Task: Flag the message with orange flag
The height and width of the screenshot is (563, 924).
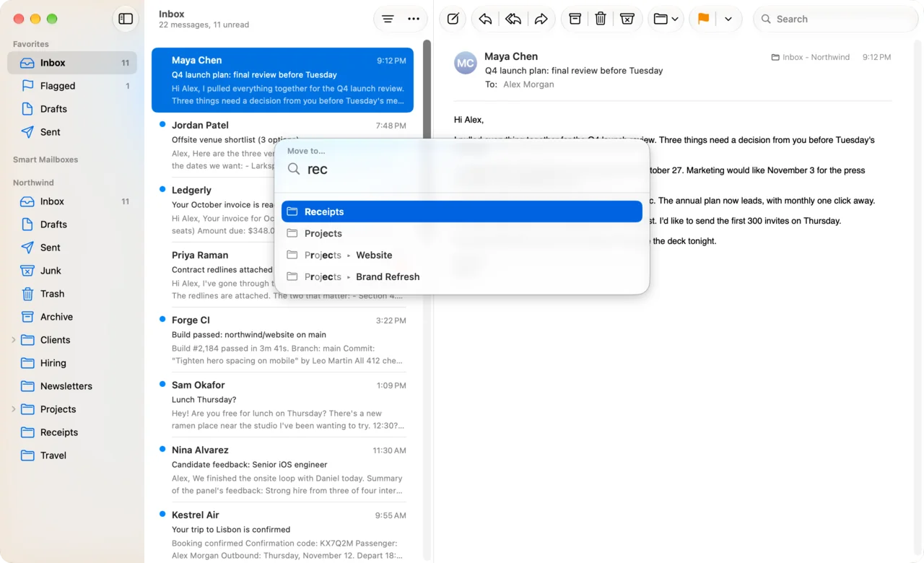Action: pos(703,19)
